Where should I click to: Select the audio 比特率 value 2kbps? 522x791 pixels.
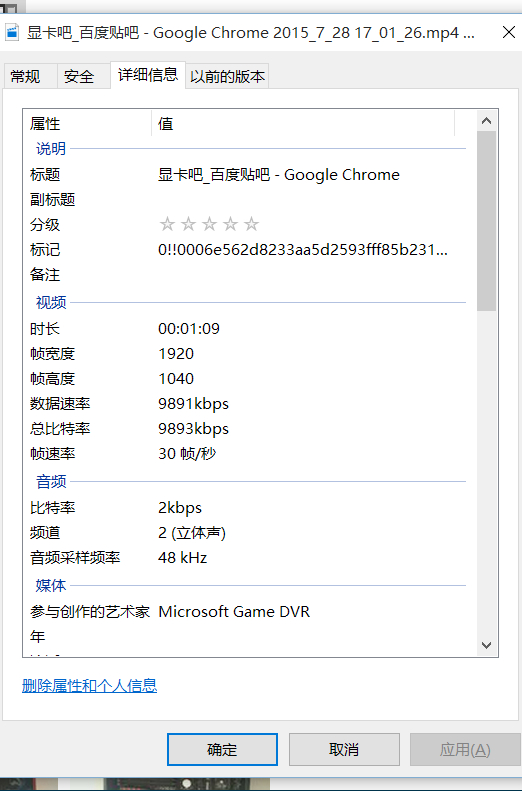point(180,508)
